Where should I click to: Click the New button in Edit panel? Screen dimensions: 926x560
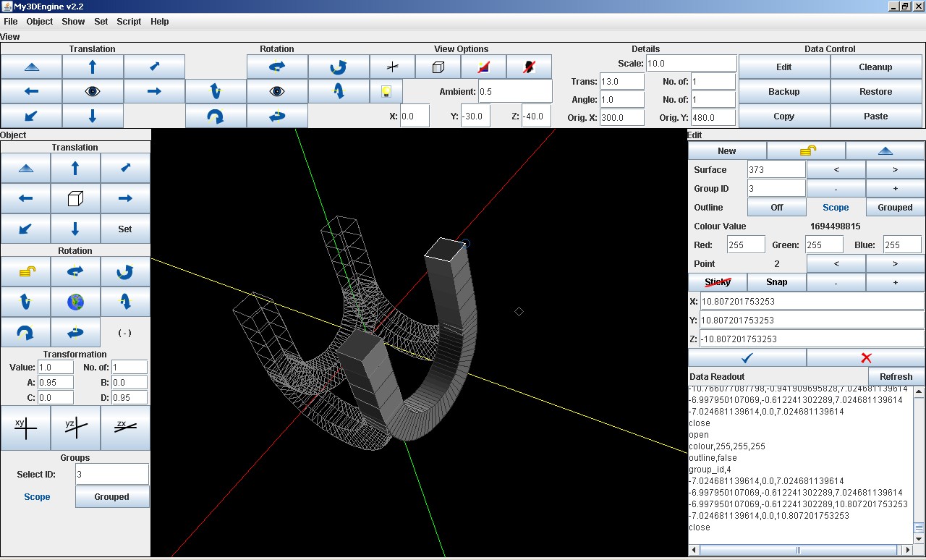[x=727, y=150]
